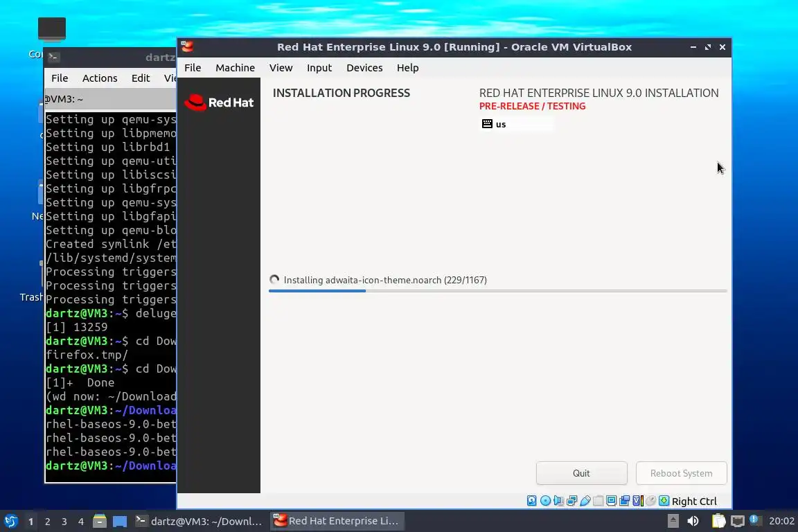Open the File menu in terminal window
Image resolution: width=798 pixels, height=532 pixels.
(x=60, y=78)
